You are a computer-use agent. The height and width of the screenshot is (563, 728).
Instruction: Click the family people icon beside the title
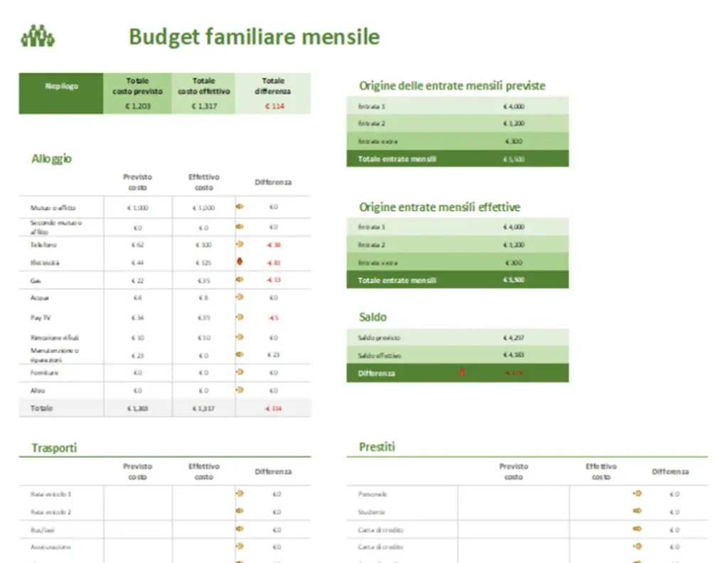(38, 36)
